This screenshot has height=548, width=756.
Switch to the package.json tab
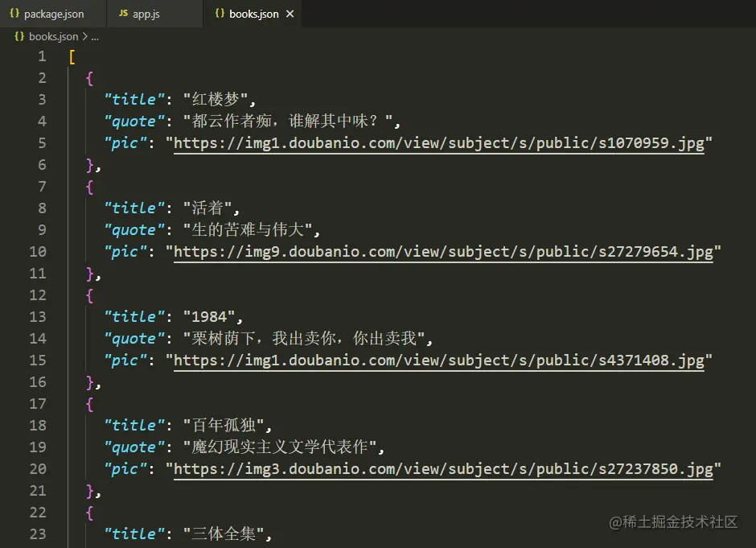pos(53,14)
